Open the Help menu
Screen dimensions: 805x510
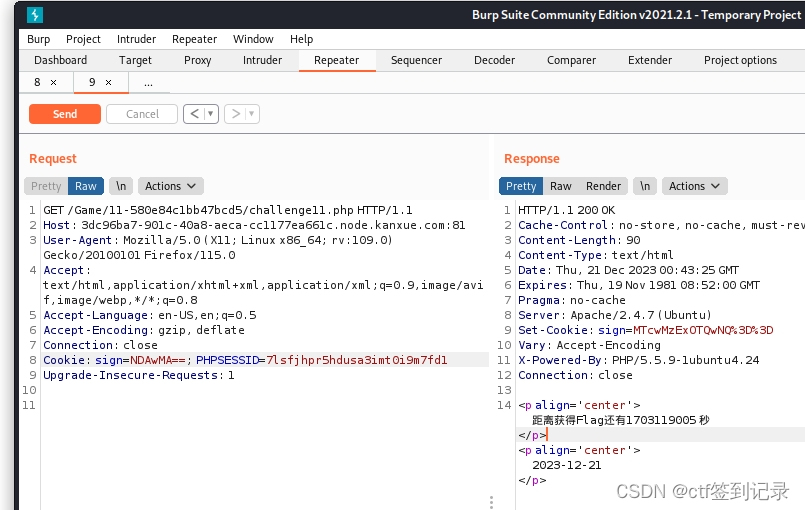(x=301, y=39)
